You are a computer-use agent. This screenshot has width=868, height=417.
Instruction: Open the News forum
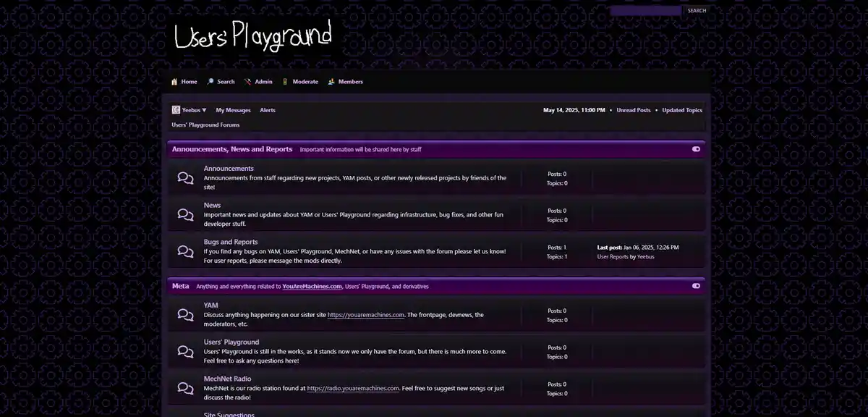point(212,205)
